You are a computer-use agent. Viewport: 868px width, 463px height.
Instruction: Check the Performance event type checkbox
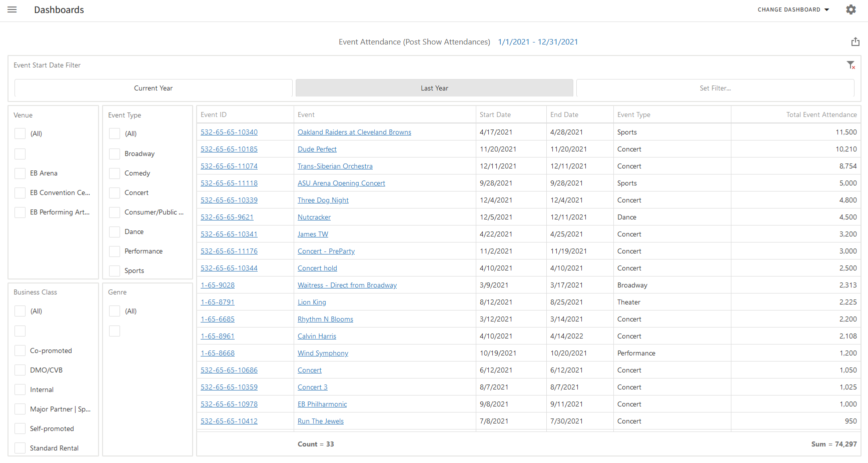click(x=115, y=251)
